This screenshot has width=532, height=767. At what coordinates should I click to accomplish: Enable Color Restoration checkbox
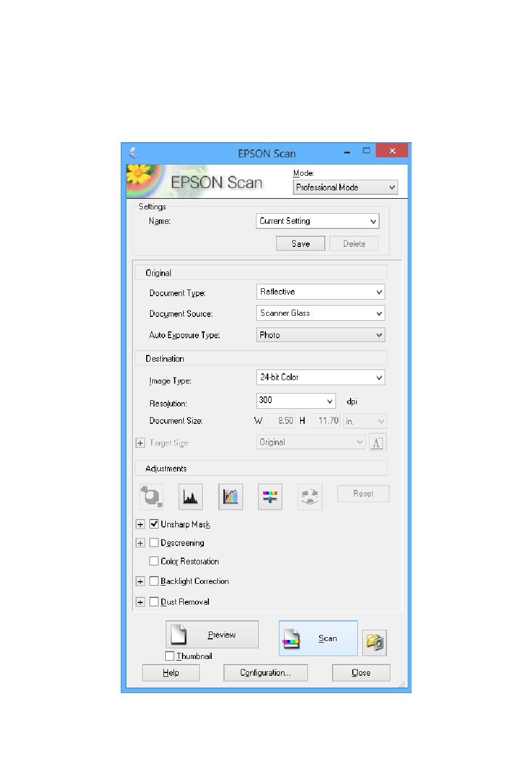tap(154, 561)
